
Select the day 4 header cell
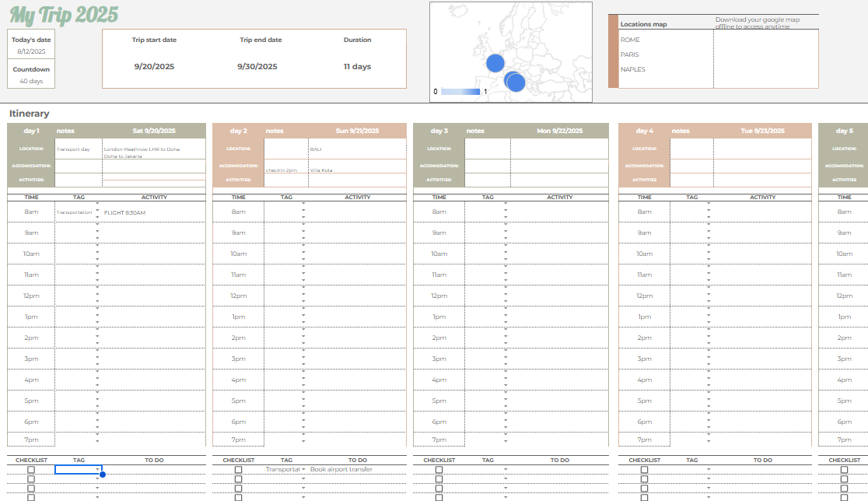[644, 131]
